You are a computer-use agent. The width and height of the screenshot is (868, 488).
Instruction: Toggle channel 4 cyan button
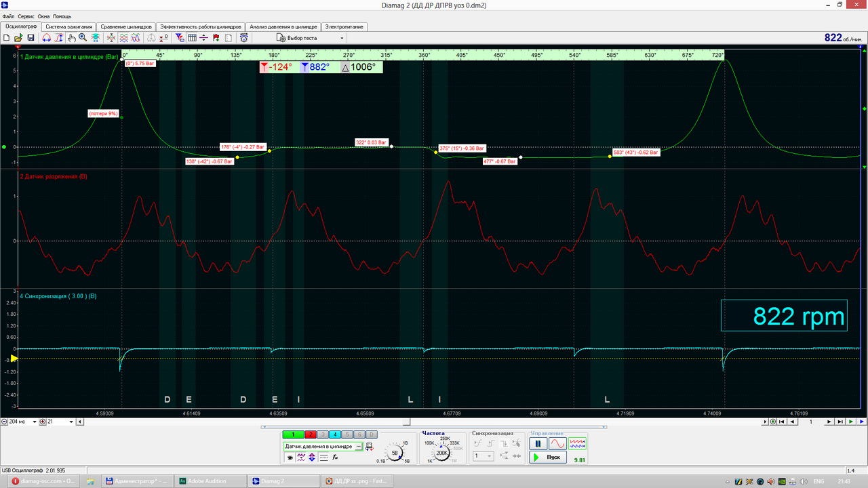click(335, 434)
